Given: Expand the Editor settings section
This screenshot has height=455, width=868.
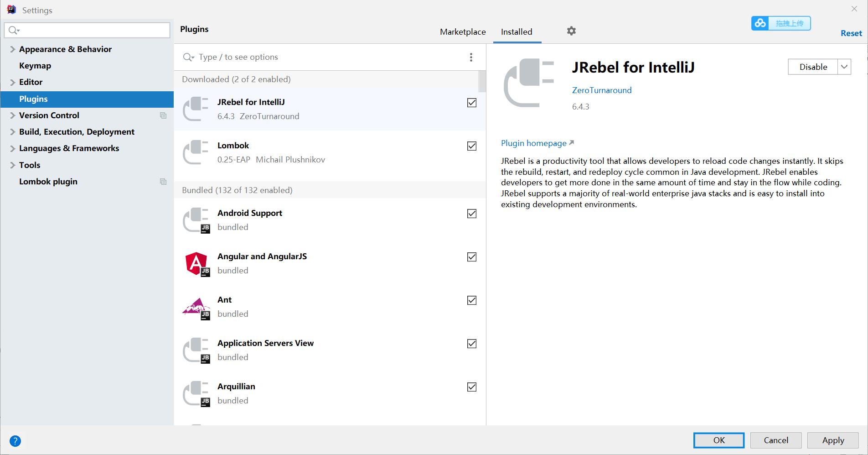Looking at the screenshot, I should tap(12, 82).
